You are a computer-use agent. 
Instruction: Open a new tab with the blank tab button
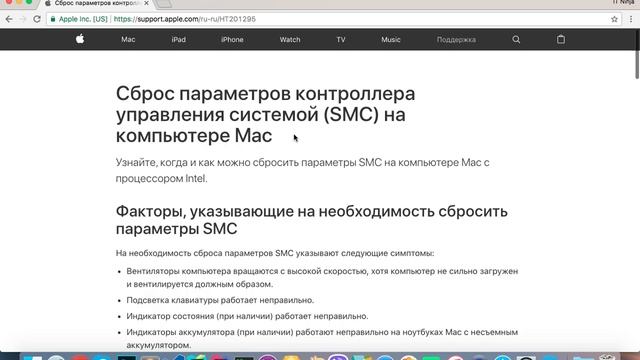[164, 3]
